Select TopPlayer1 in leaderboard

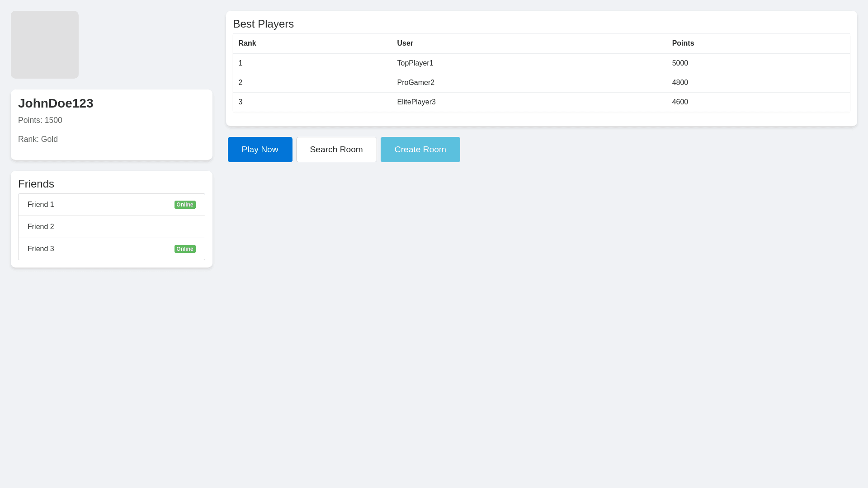(415, 63)
